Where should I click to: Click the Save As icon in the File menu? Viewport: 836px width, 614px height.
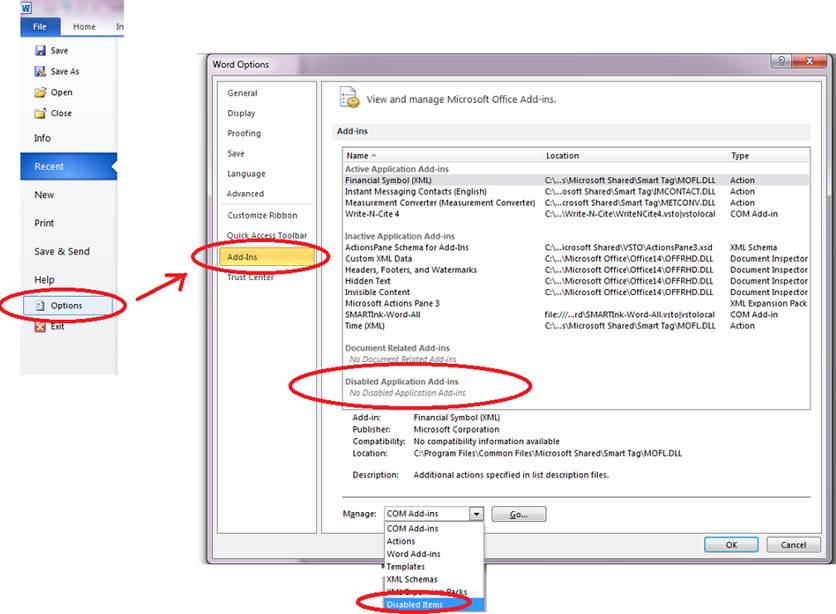tap(40, 71)
